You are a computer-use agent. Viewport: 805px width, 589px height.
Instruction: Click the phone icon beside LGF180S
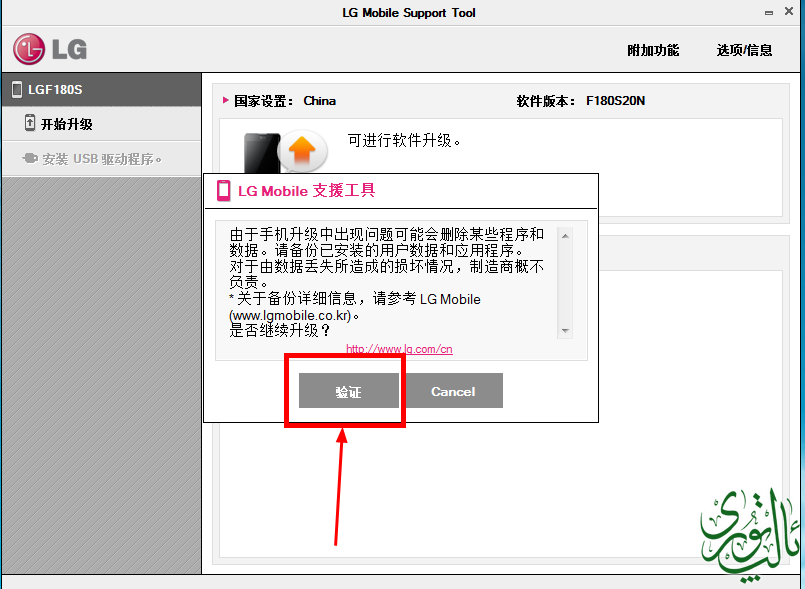tap(17, 89)
